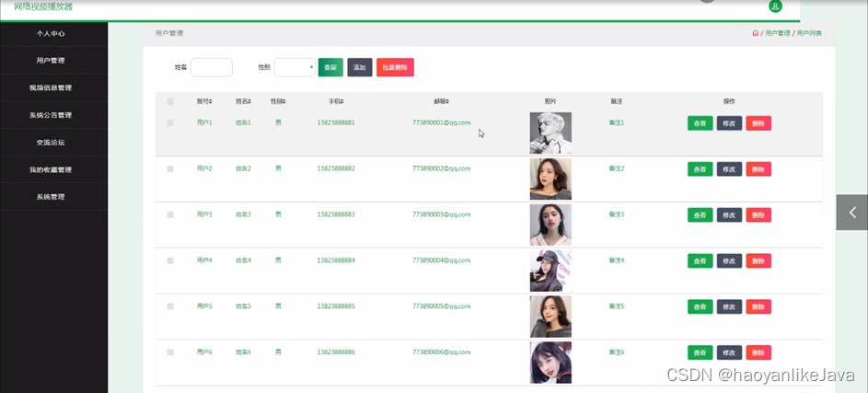Click 删除 button for 用户5
This screenshot has height=393, width=868.
pos(758,306)
